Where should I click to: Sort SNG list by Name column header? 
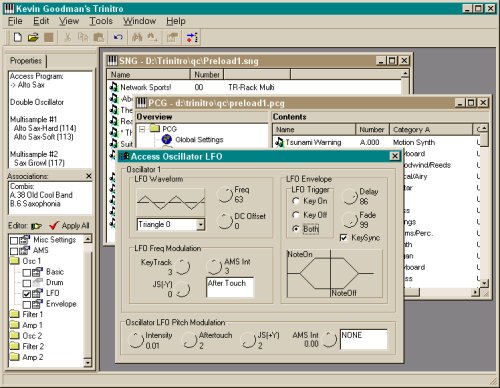[149, 74]
